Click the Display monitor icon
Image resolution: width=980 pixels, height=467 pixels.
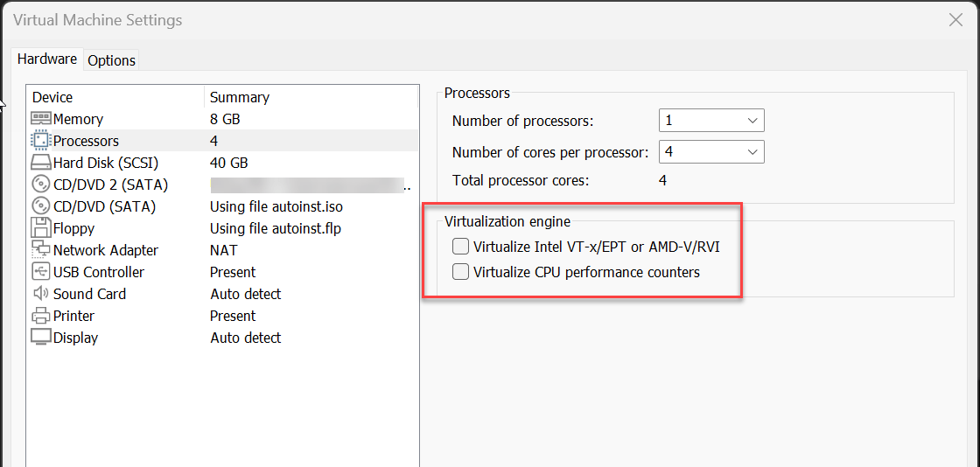coord(40,338)
